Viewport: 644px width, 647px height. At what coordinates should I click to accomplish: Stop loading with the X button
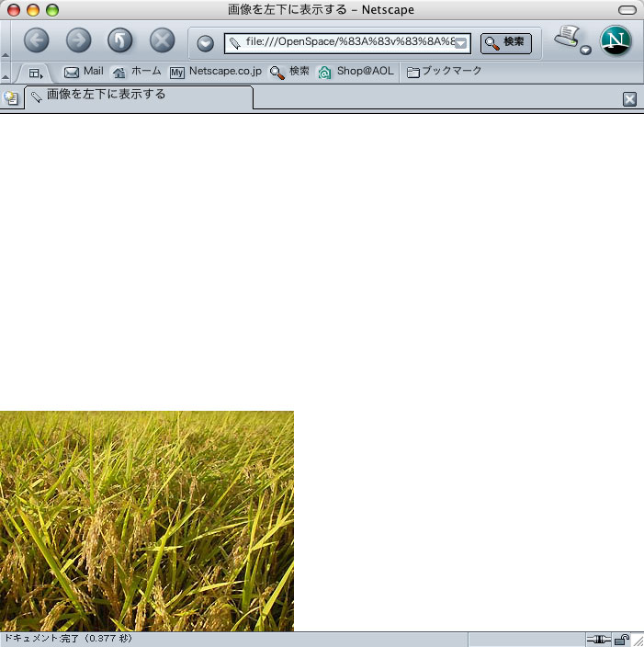tap(162, 40)
